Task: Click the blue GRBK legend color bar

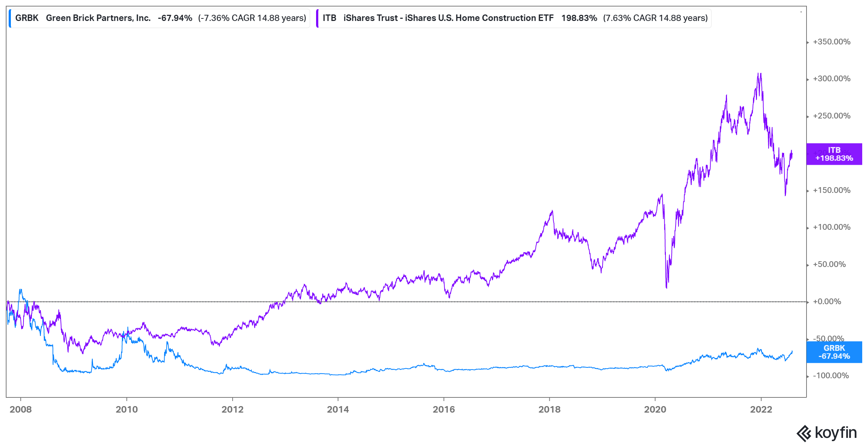Action: 10,18
